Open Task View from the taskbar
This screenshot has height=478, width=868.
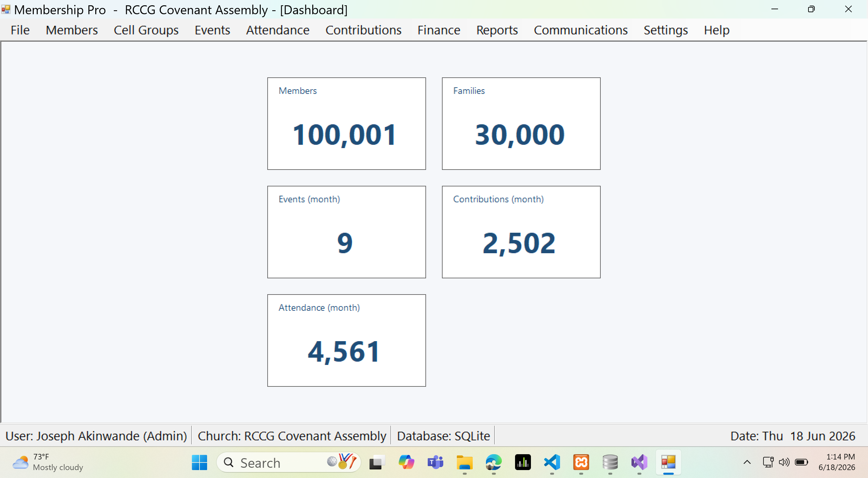[x=377, y=462]
